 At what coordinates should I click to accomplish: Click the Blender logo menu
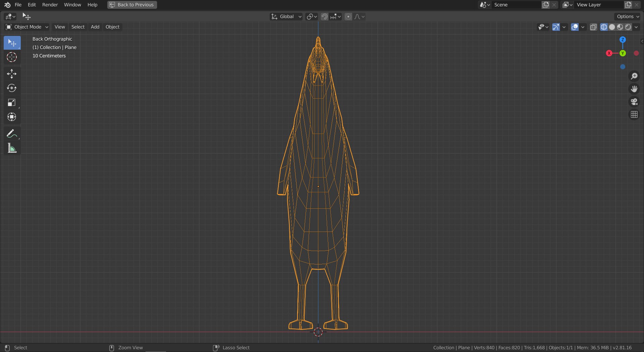(x=7, y=5)
